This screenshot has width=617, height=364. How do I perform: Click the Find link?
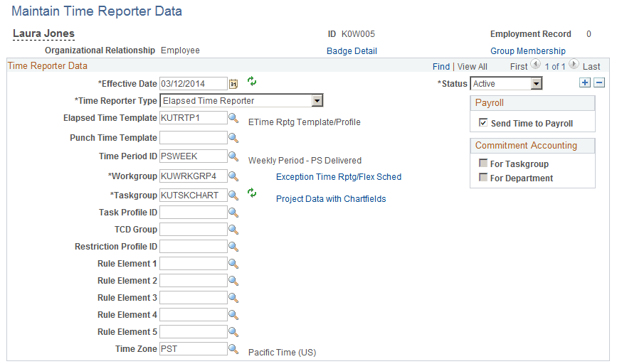441,67
